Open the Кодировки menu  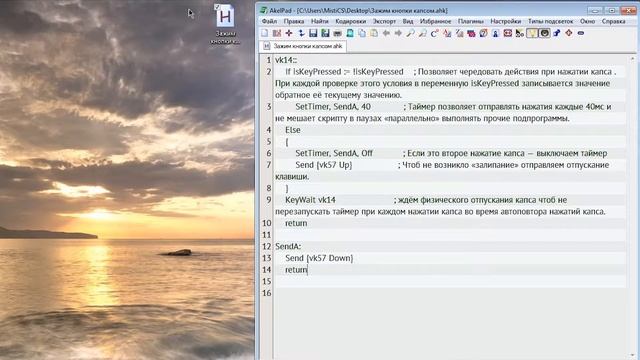(351, 21)
